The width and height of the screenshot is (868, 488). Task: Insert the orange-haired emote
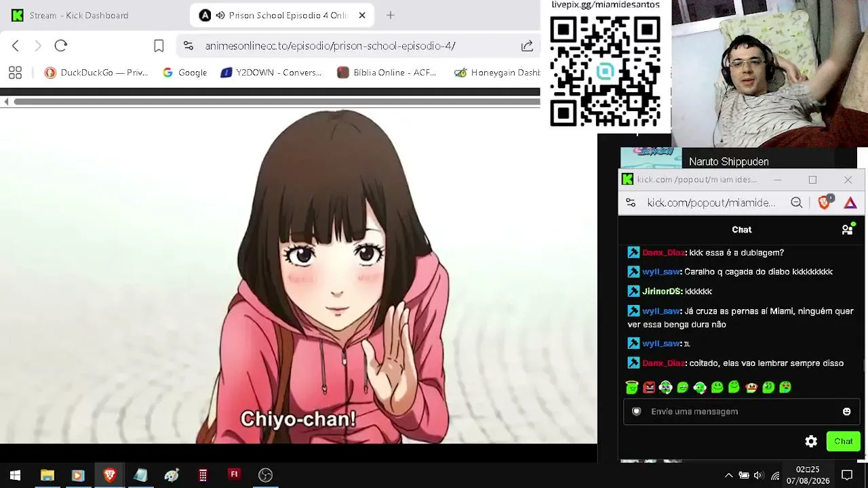click(751, 388)
